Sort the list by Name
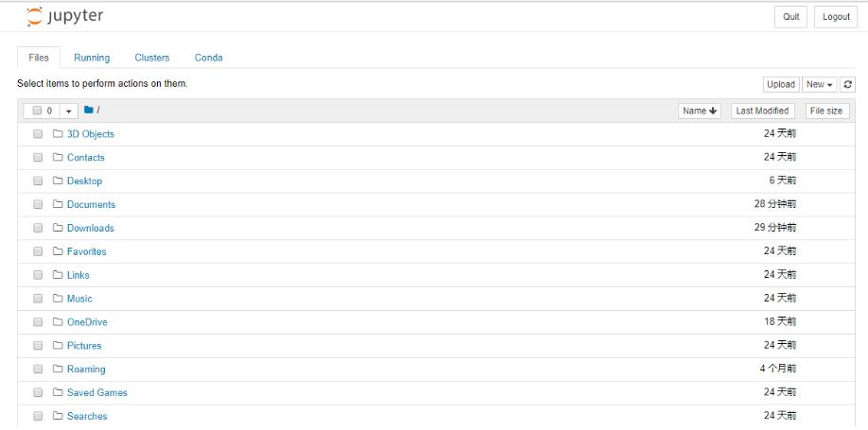Screen dimensions: 868x430 700,111
